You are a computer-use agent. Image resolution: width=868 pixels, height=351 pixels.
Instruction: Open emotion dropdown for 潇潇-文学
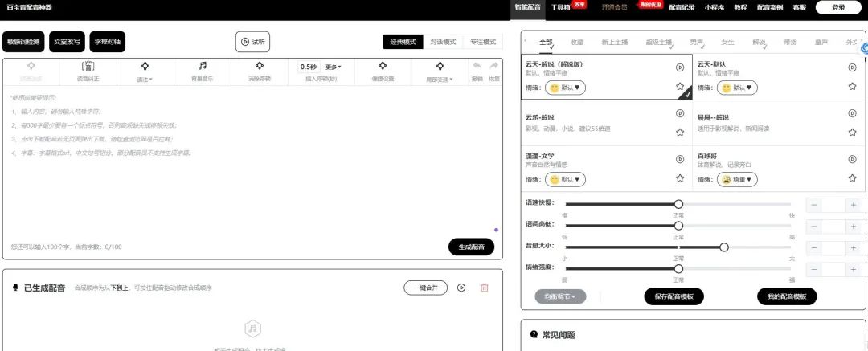coord(565,179)
